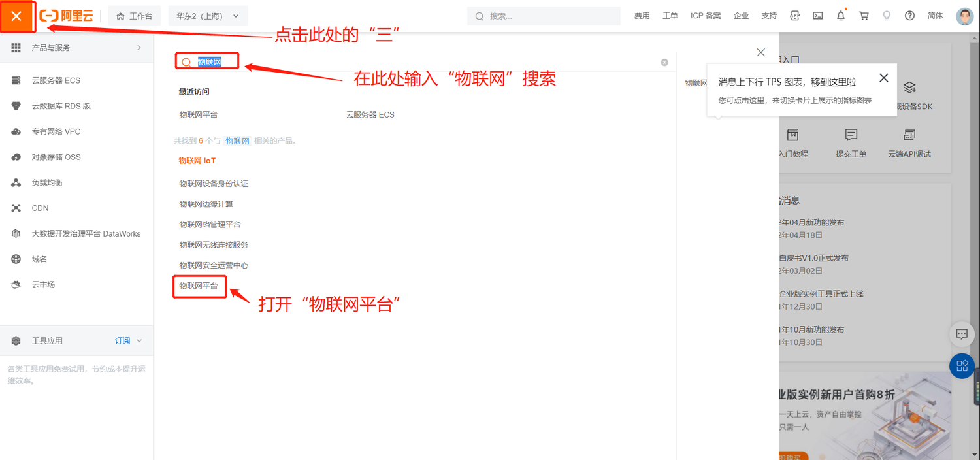Open the chat support floating icon
980x460 pixels.
tap(962, 334)
